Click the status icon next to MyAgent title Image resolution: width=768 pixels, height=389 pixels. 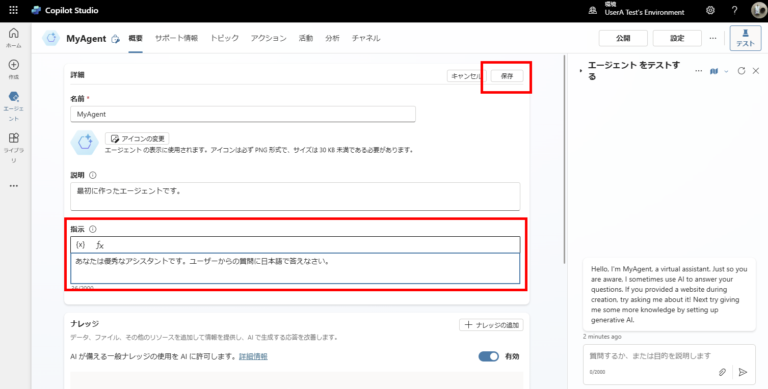(x=116, y=39)
